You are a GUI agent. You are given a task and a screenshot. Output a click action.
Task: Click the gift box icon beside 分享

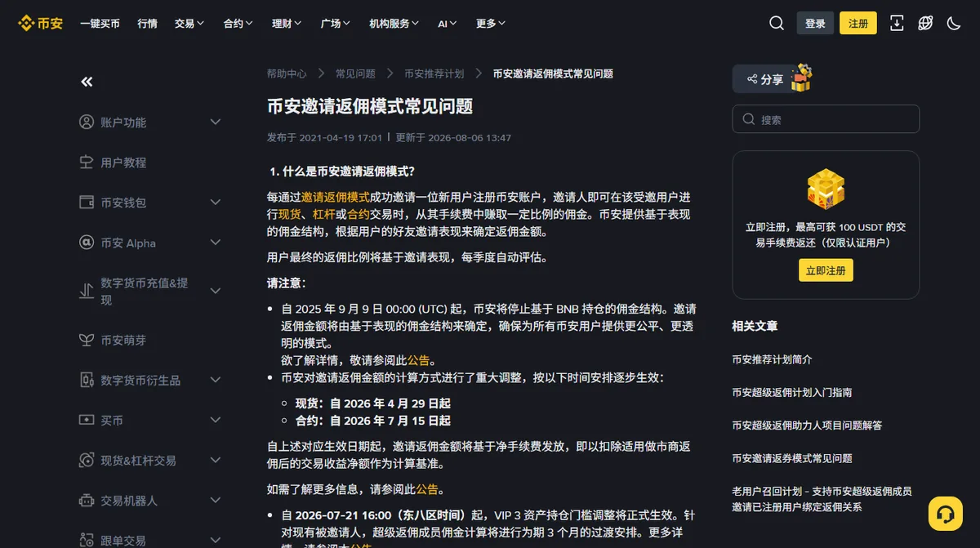[x=801, y=78]
